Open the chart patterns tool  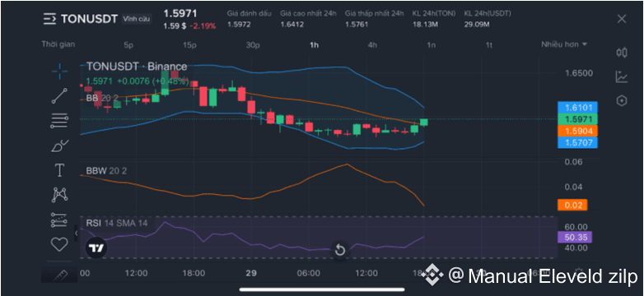[x=59, y=195]
